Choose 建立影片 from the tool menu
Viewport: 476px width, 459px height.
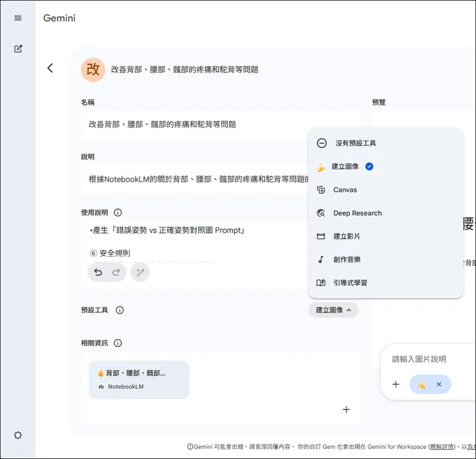pyautogui.click(x=385, y=236)
